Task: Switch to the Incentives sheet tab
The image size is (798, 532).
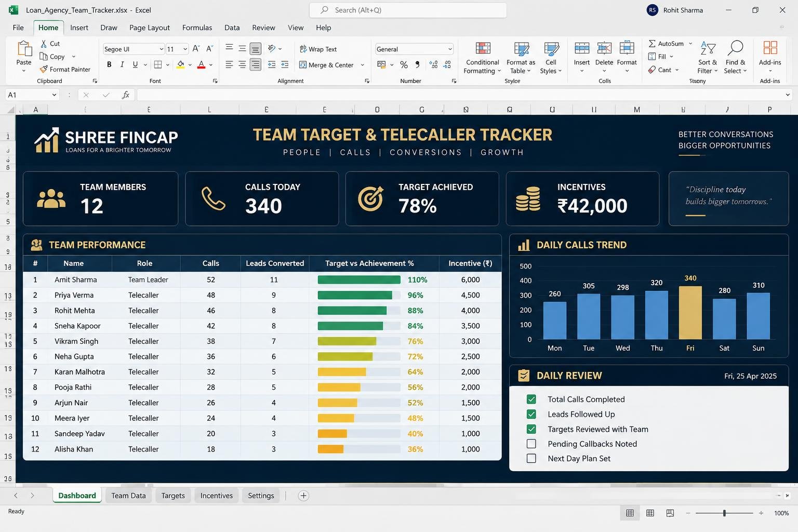Action: [x=217, y=496]
